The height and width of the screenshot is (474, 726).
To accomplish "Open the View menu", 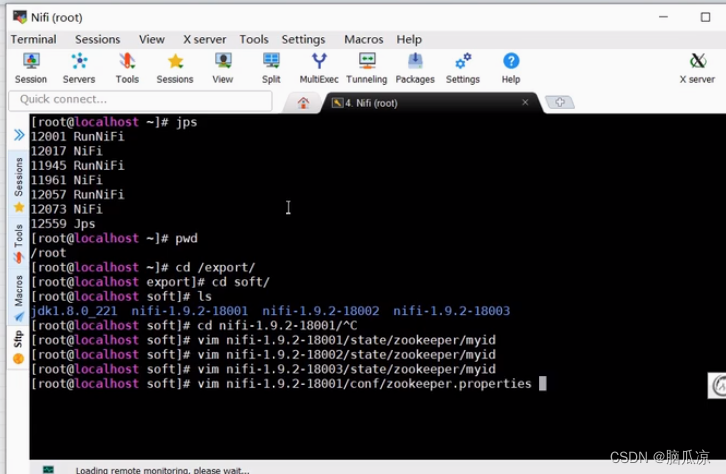I will pyautogui.click(x=152, y=39).
